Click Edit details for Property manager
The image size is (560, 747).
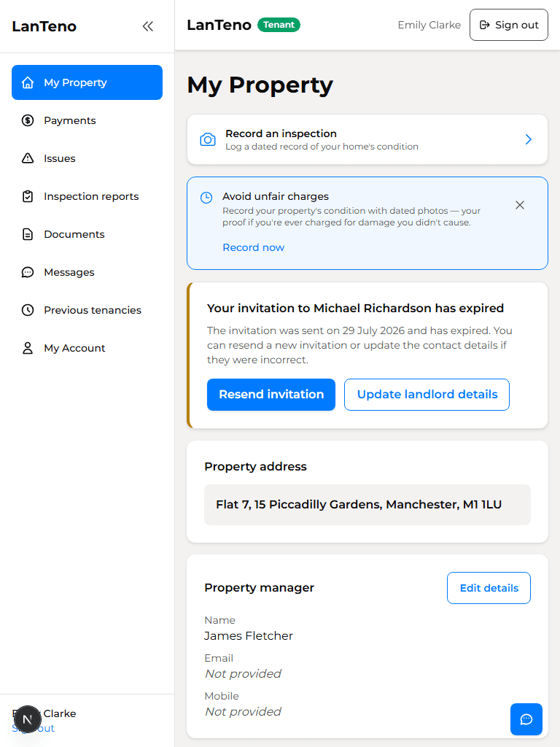(x=489, y=588)
